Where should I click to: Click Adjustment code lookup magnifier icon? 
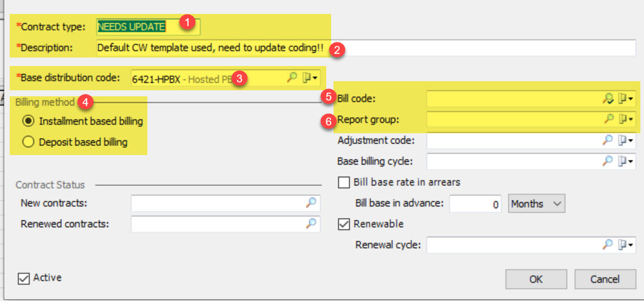[608, 141]
